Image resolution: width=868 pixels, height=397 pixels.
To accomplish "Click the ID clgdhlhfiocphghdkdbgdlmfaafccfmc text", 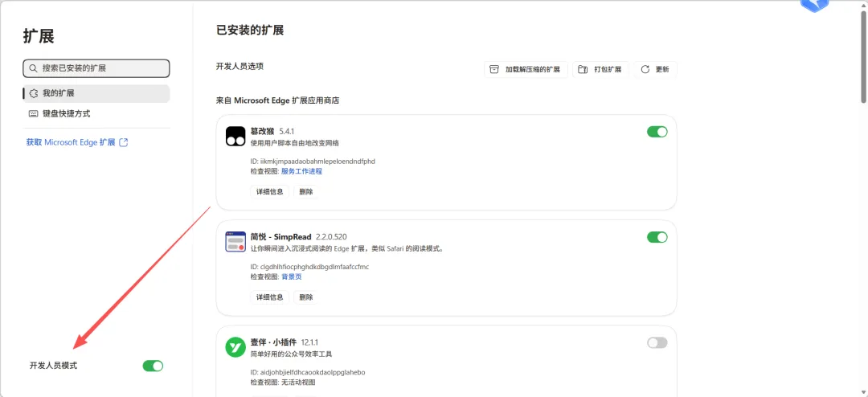I will tap(309, 267).
